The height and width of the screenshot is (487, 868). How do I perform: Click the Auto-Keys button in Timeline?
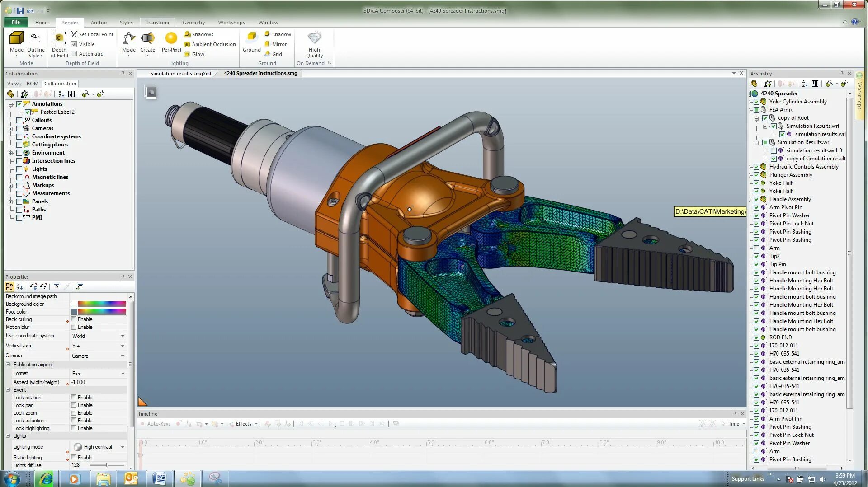(155, 424)
